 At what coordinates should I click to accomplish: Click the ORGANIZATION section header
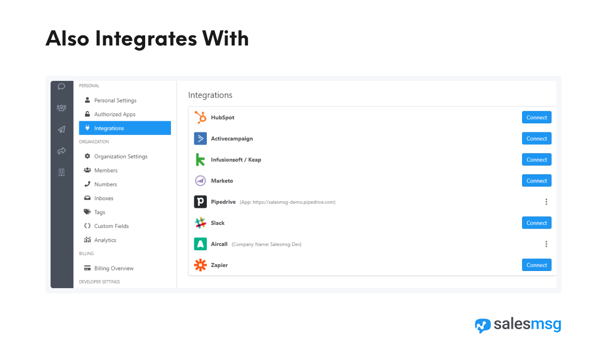(94, 142)
